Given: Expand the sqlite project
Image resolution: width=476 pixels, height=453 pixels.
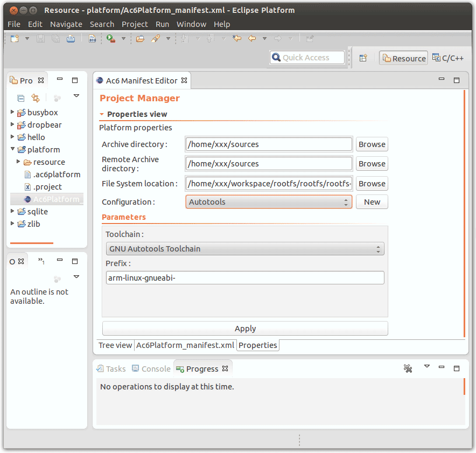Looking at the screenshot, I should click(x=12, y=211).
